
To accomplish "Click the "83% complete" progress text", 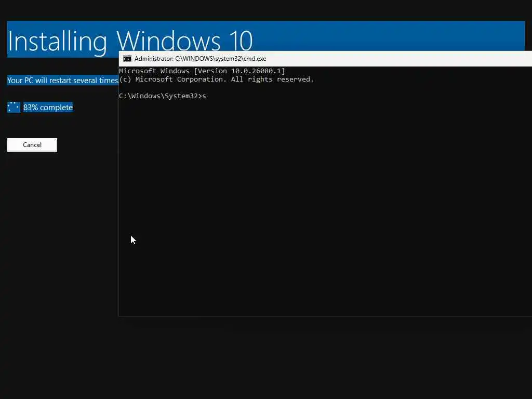I will 48,108.
